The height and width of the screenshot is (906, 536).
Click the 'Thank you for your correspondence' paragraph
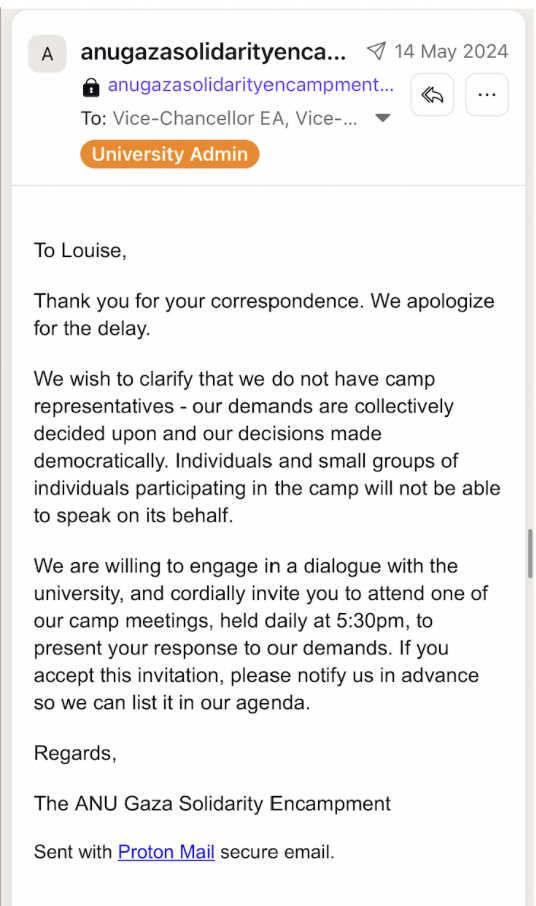click(264, 315)
